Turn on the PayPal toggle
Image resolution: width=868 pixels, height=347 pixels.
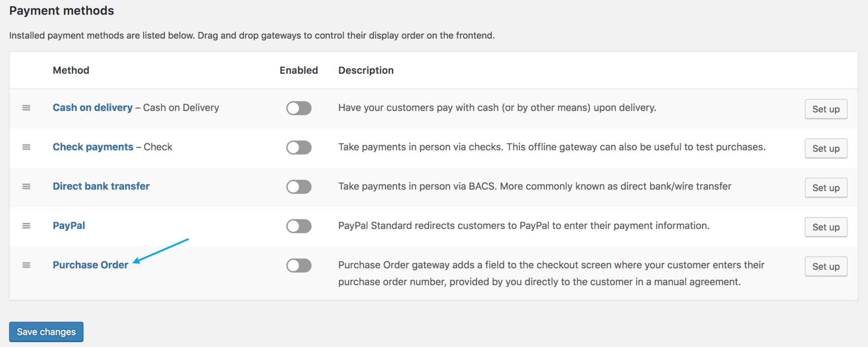click(299, 226)
